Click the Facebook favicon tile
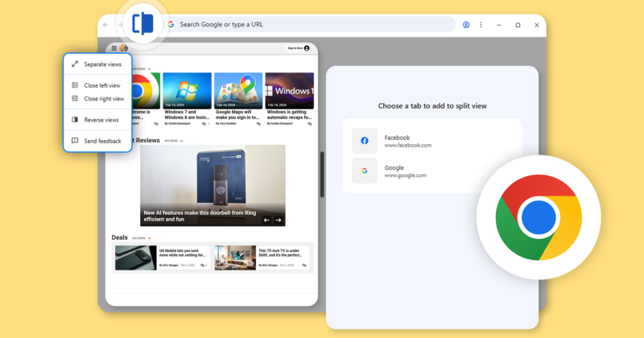 365,141
